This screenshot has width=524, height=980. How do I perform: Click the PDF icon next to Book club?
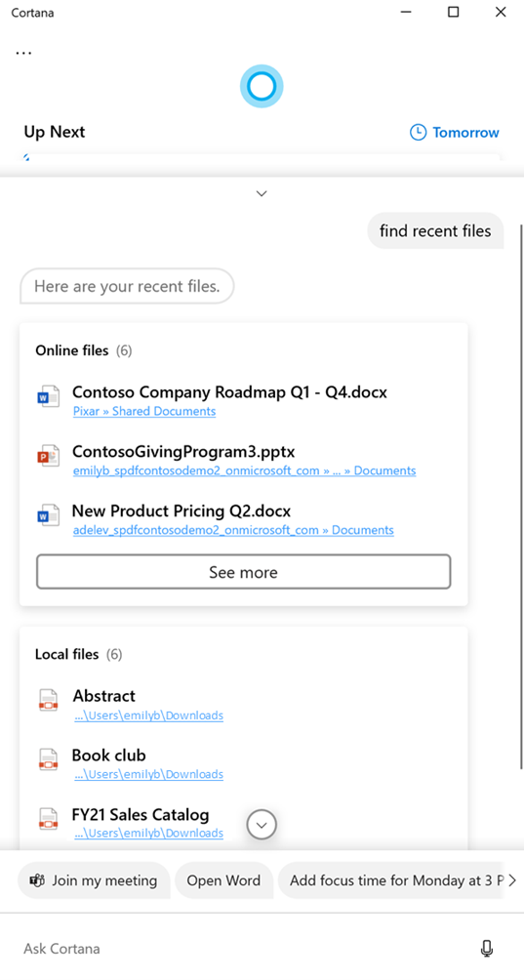coord(48,759)
